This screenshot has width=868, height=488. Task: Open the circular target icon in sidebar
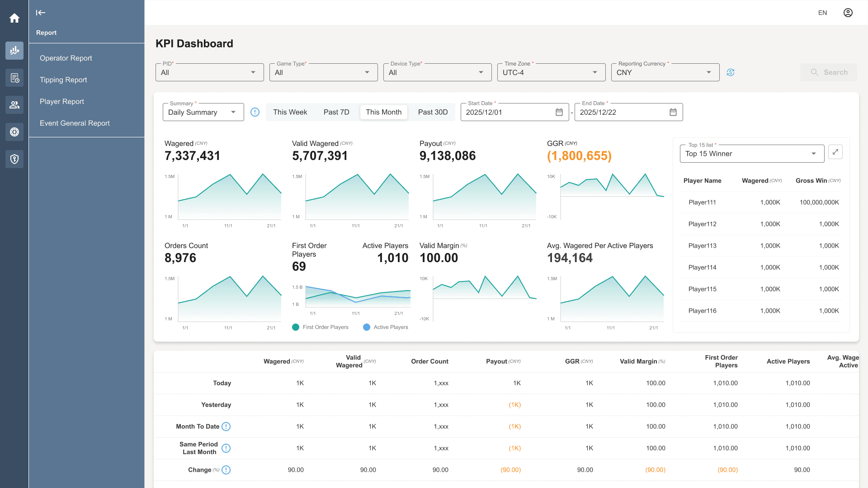pyautogui.click(x=14, y=132)
